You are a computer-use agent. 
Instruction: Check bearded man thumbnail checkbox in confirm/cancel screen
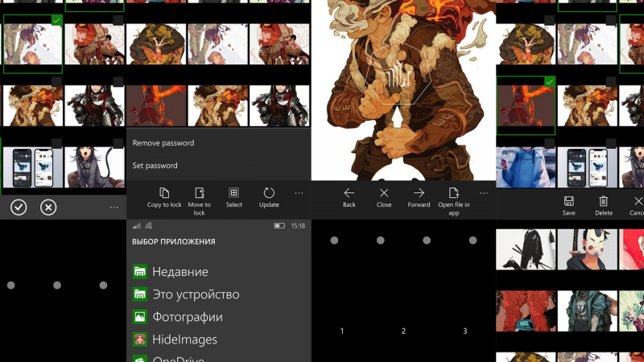(x=56, y=82)
